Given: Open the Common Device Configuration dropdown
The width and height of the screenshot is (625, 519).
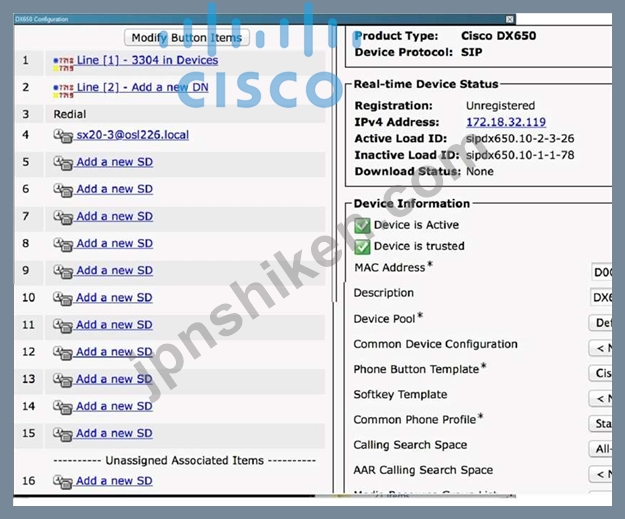Looking at the screenshot, I should 601,348.
